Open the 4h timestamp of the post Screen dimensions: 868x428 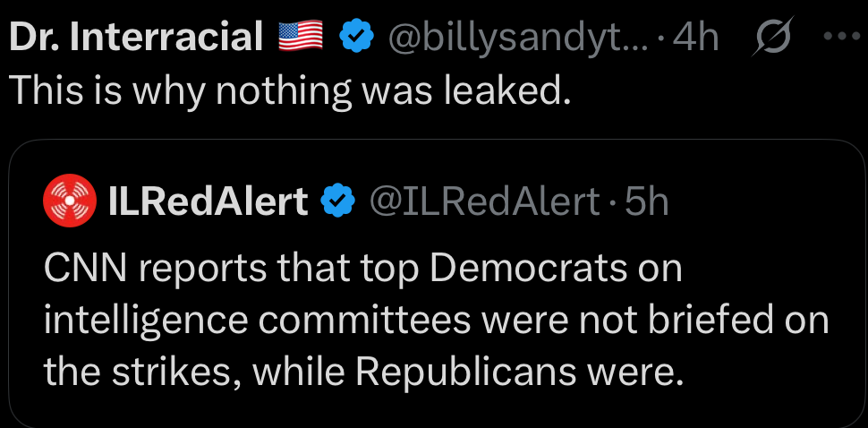(x=697, y=37)
